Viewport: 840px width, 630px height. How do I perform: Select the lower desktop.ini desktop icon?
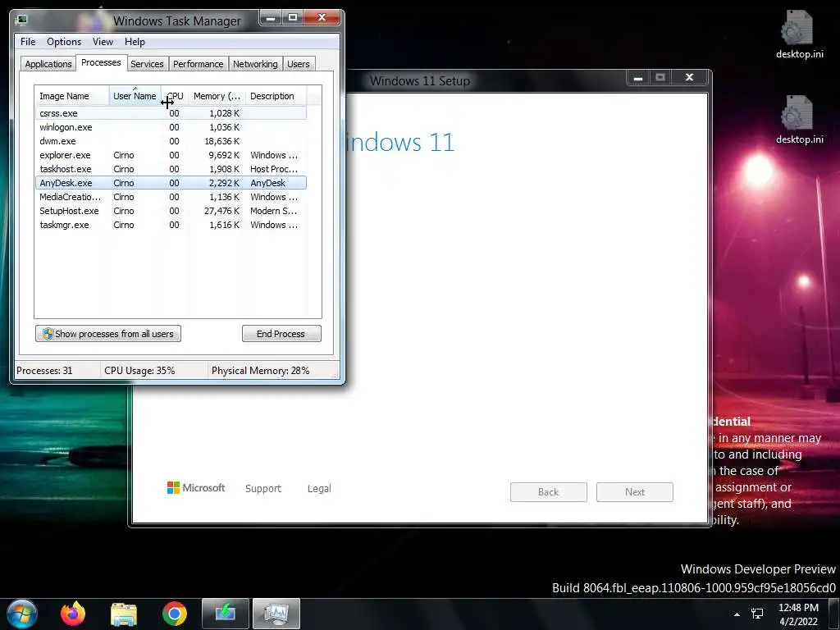tap(799, 120)
